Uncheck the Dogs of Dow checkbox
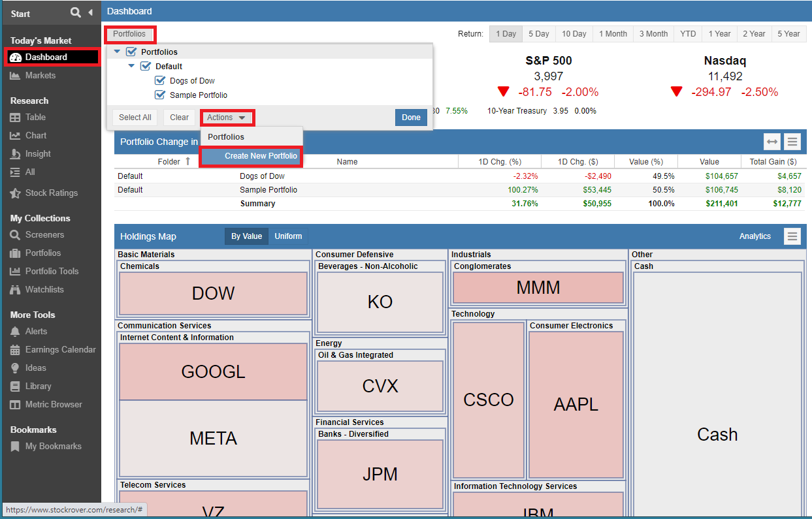 click(x=160, y=81)
